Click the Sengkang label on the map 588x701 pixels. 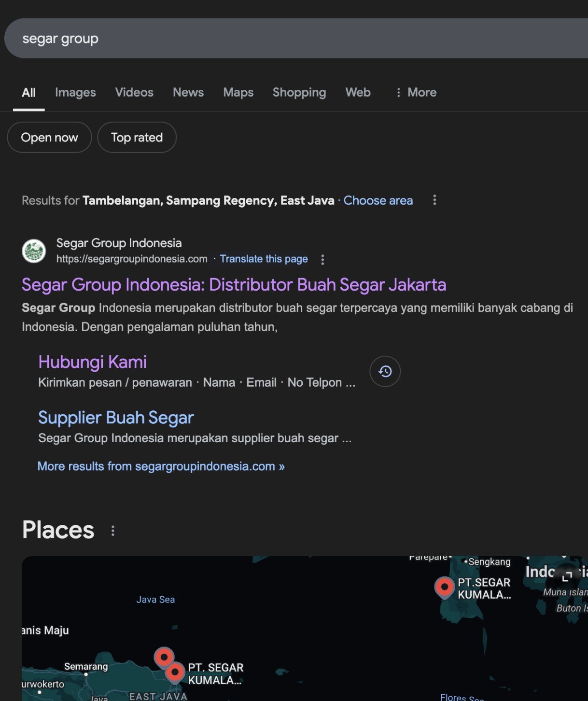point(490,562)
